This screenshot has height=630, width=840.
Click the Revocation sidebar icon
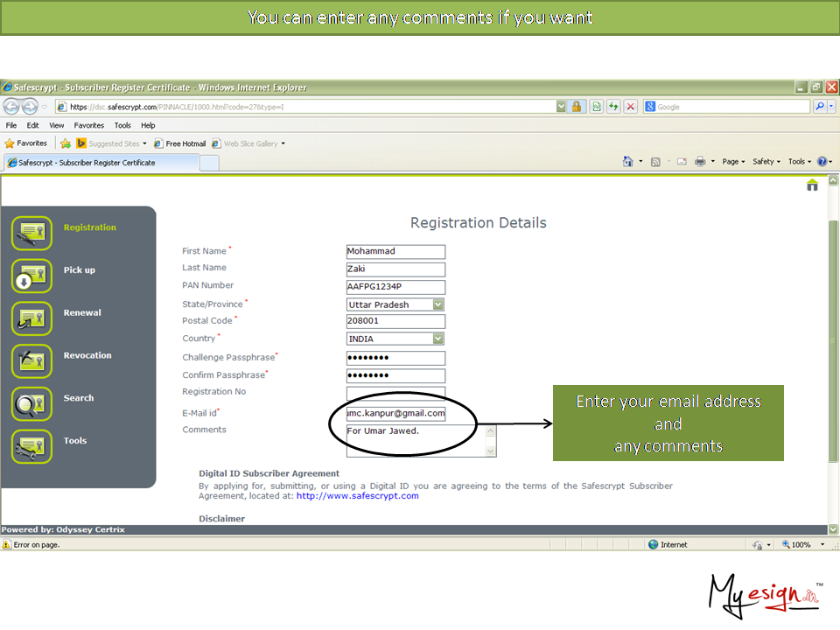click(x=32, y=360)
